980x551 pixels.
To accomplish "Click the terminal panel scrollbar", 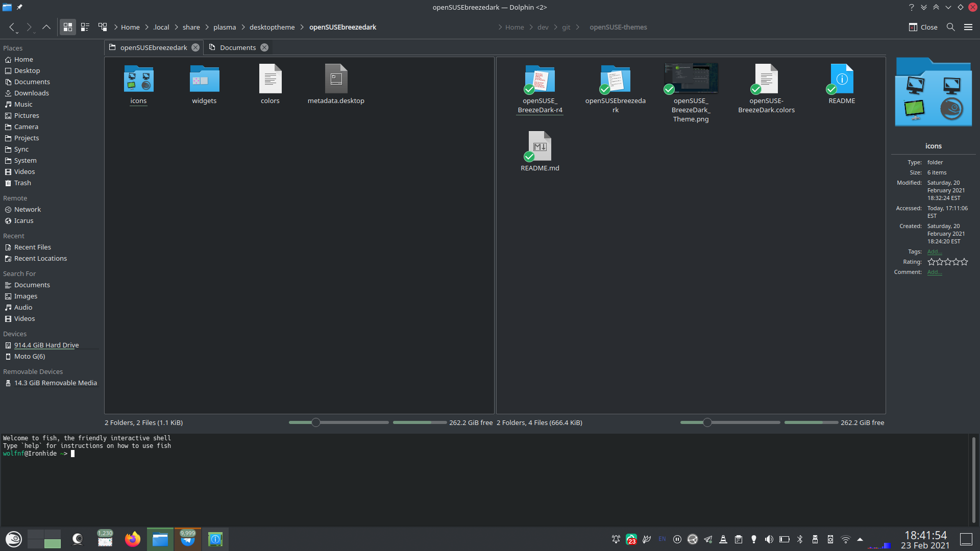I will click(x=974, y=480).
